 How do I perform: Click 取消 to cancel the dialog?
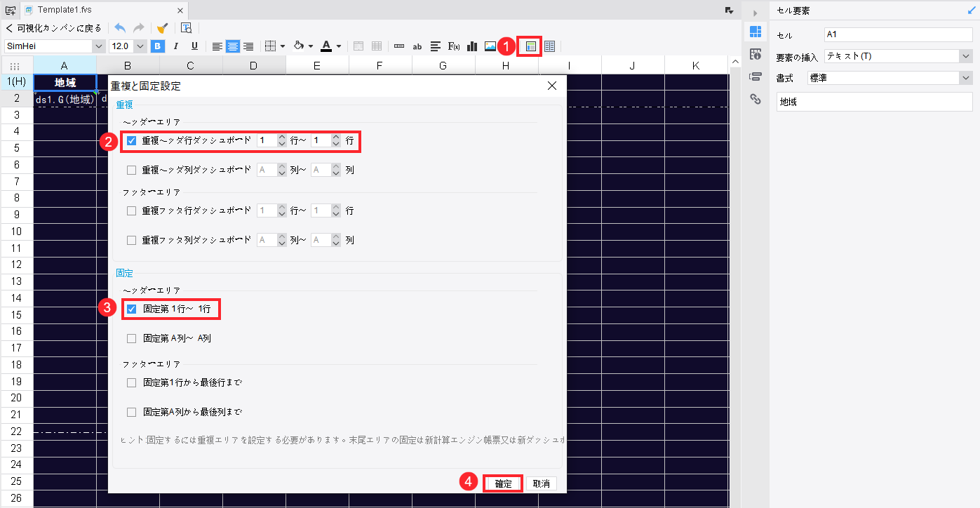(542, 483)
